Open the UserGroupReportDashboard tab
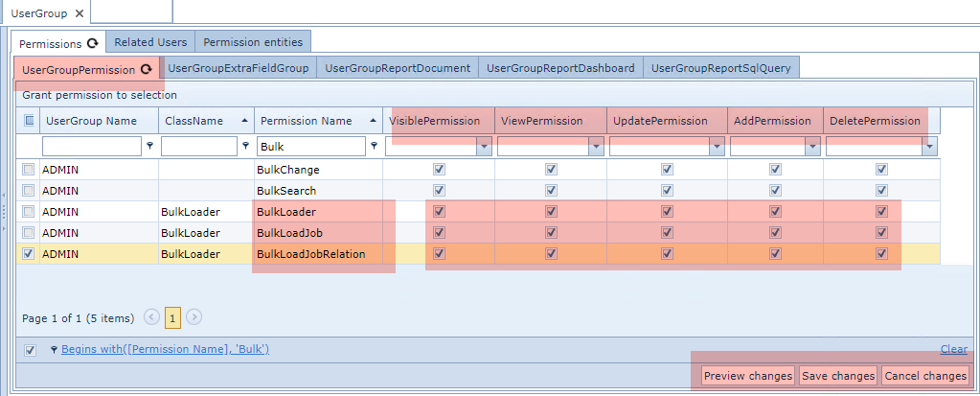 click(x=560, y=68)
